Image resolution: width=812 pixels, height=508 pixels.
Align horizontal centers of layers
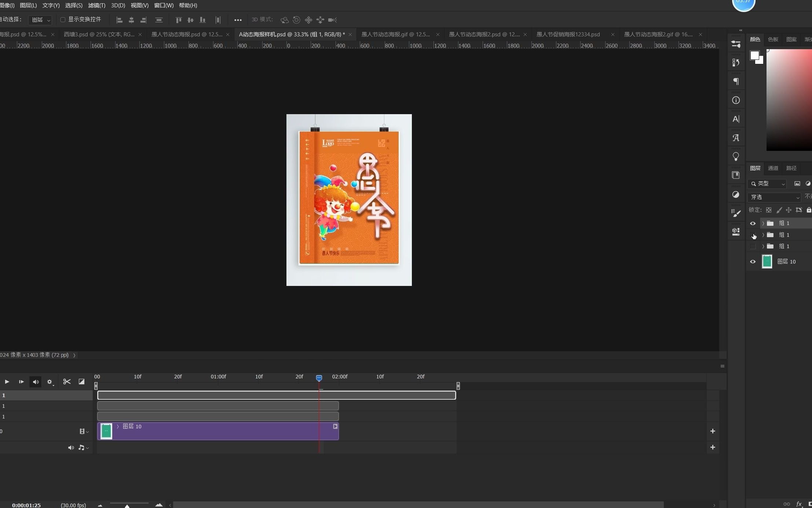coord(131,20)
